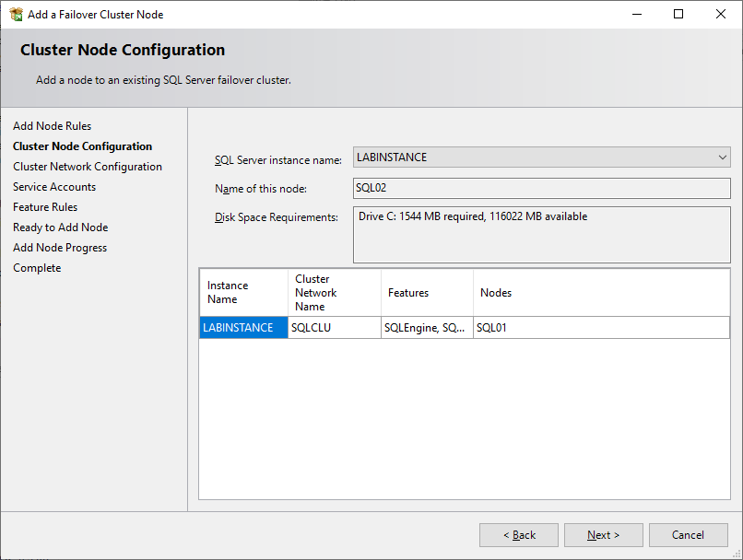Select the Feature Rules step

[x=45, y=207]
